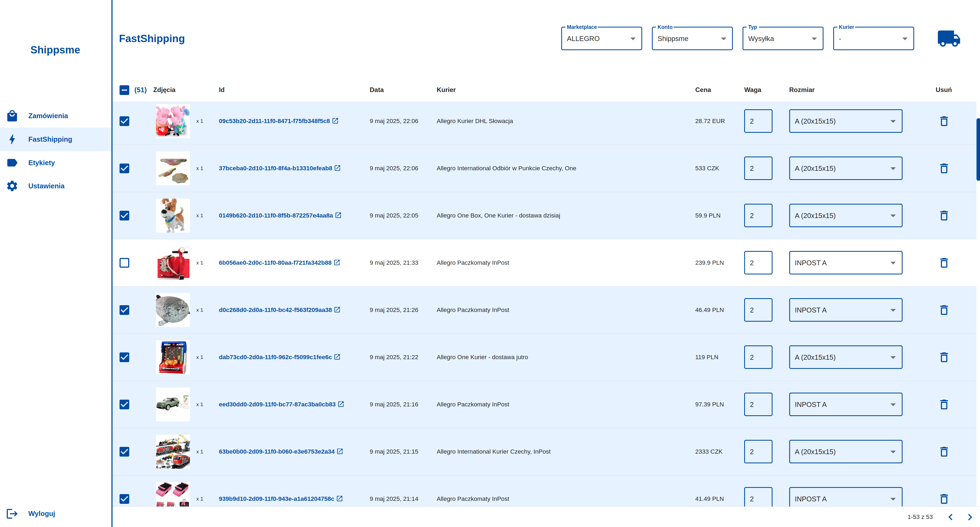Open the Marketplace ALLEGRO dropdown

click(x=601, y=38)
